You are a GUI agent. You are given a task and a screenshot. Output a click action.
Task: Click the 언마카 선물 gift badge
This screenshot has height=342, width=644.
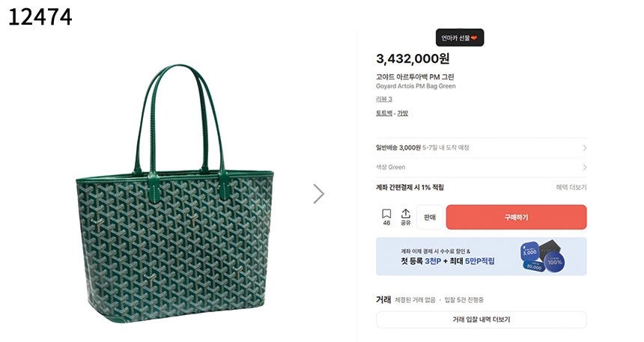click(x=460, y=37)
